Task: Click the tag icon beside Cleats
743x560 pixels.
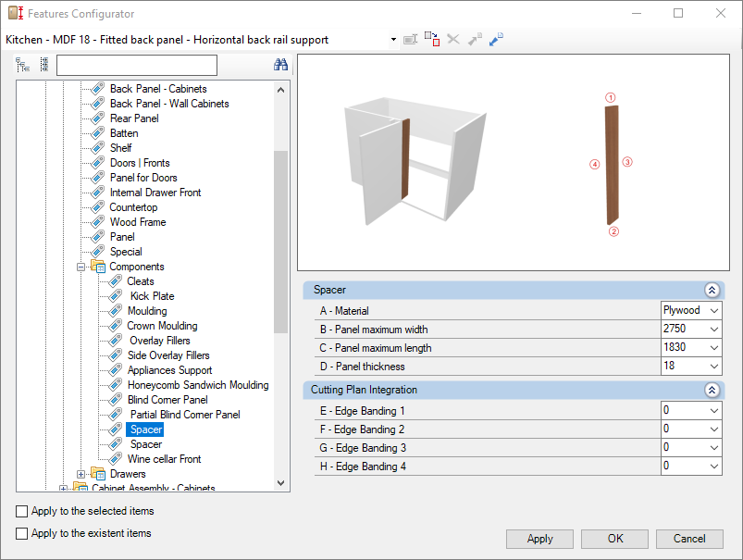Action: [115, 281]
